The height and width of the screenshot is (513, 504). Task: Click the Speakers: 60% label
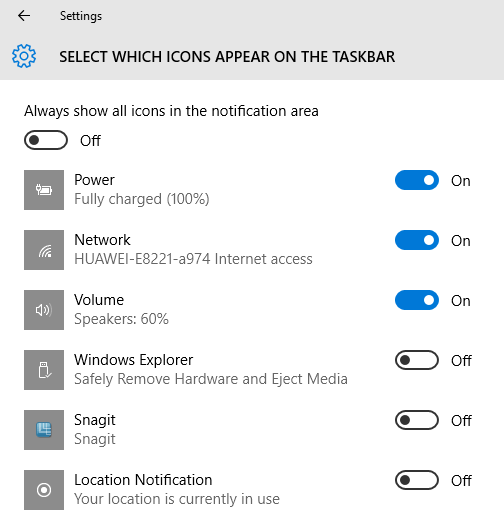[121, 319]
